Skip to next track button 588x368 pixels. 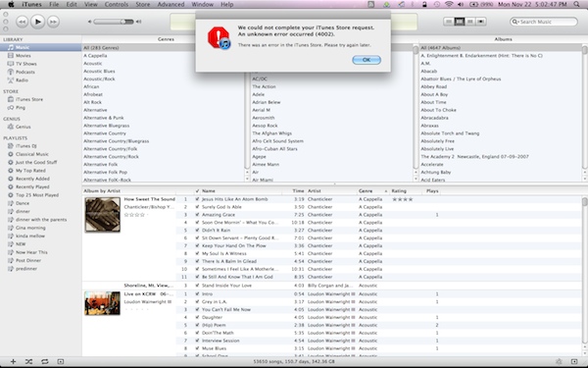[x=53, y=22]
